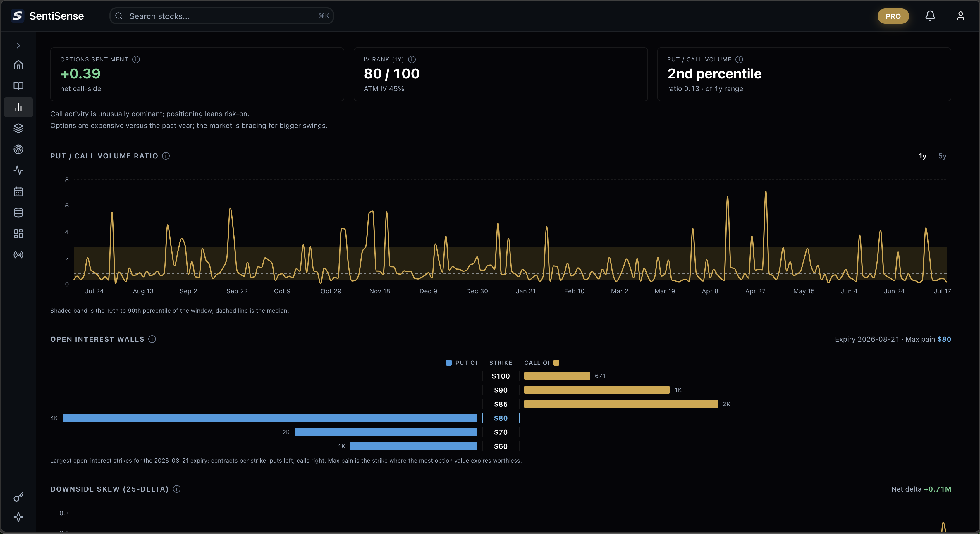Click the ATM IV 45% text
980x534 pixels.
pos(384,89)
